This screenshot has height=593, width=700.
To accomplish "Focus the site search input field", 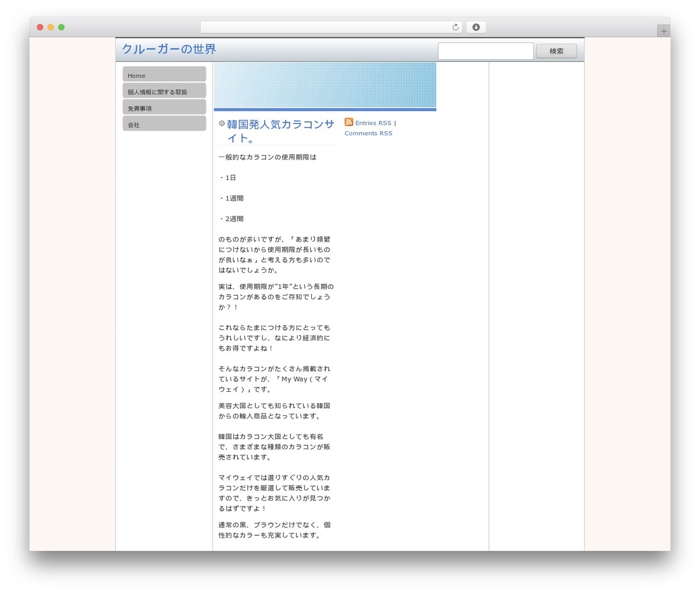I will point(486,51).
